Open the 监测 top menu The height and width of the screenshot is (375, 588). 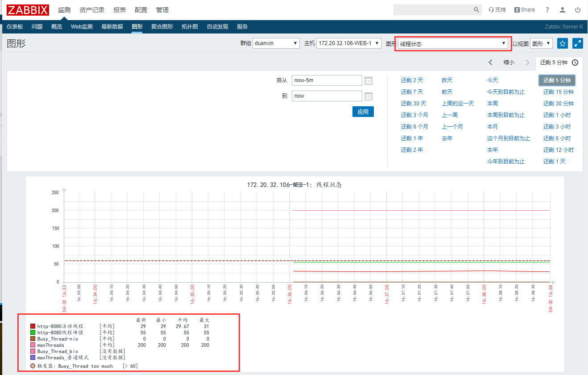[x=64, y=10]
